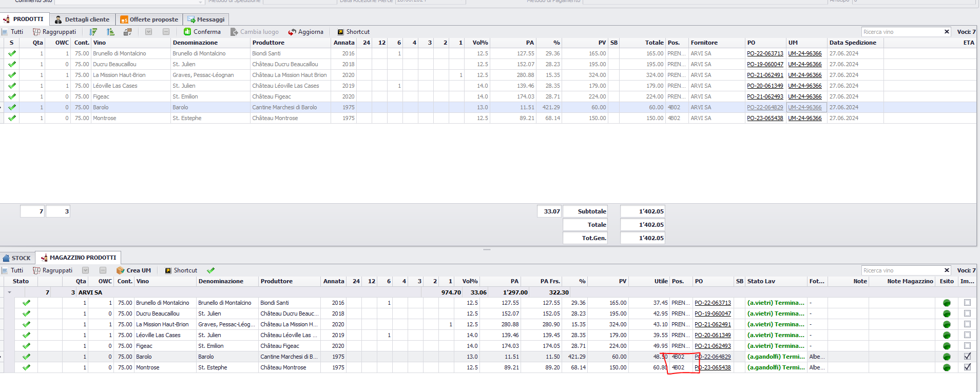Viewport: 980px width, 392px height.
Task: Click the expand-all arrow in the warehouse toolbar
Action: pos(85,270)
